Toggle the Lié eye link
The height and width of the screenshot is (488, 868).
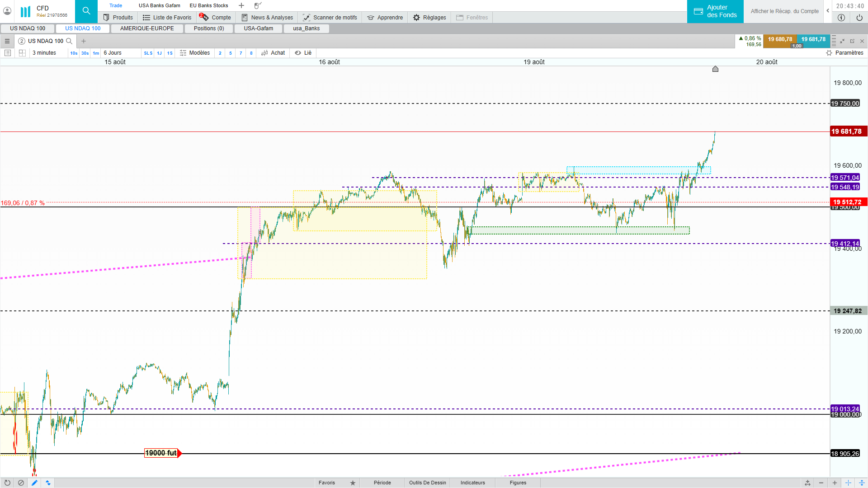[x=303, y=53]
